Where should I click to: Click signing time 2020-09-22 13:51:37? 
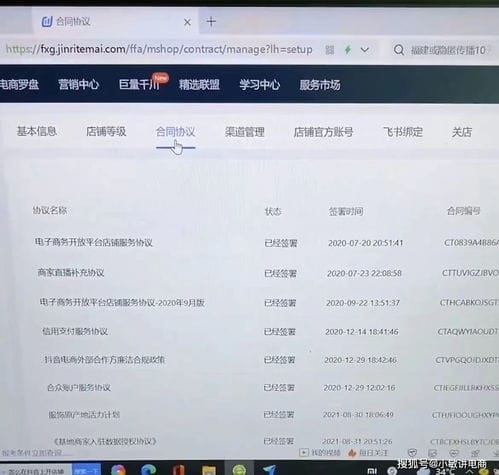coord(363,303)
